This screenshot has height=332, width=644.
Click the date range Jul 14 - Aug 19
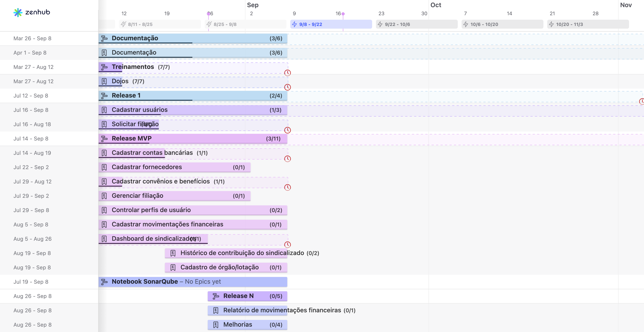coord(32,153)
